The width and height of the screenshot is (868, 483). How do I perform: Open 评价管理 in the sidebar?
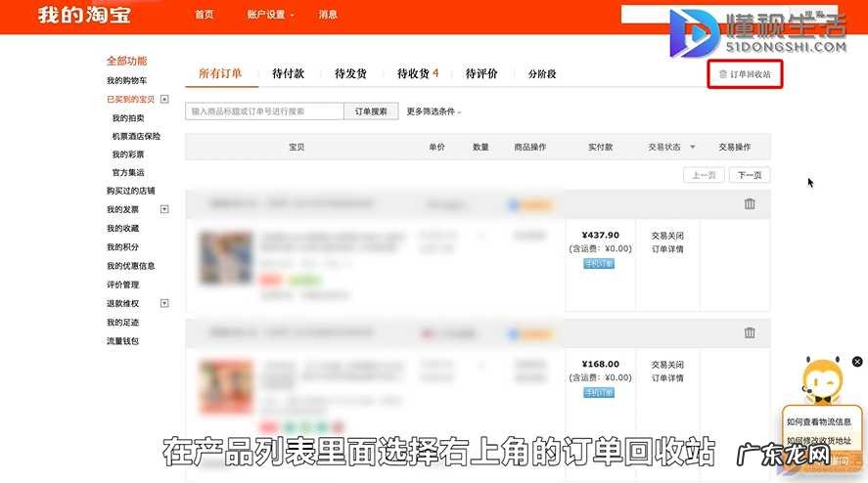pyautogui.click(x=123, y=285)
